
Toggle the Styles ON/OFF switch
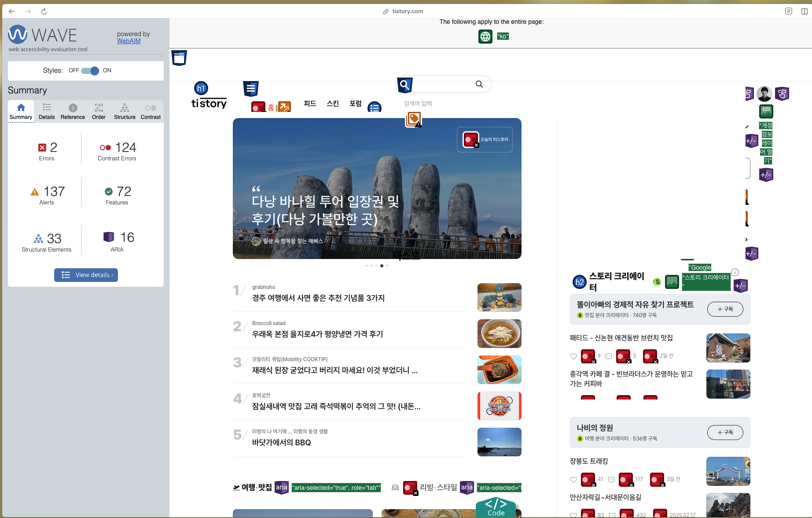[x=90, y=70]
